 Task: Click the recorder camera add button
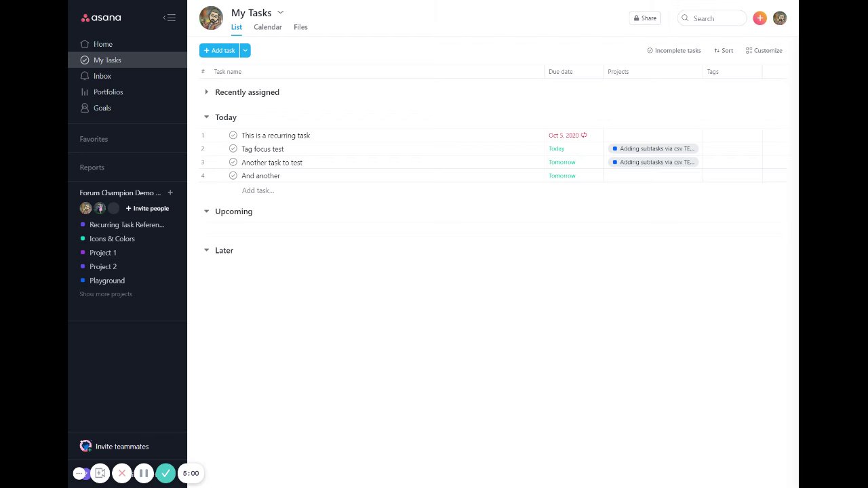pyautogui.click(x=100, y=473)
